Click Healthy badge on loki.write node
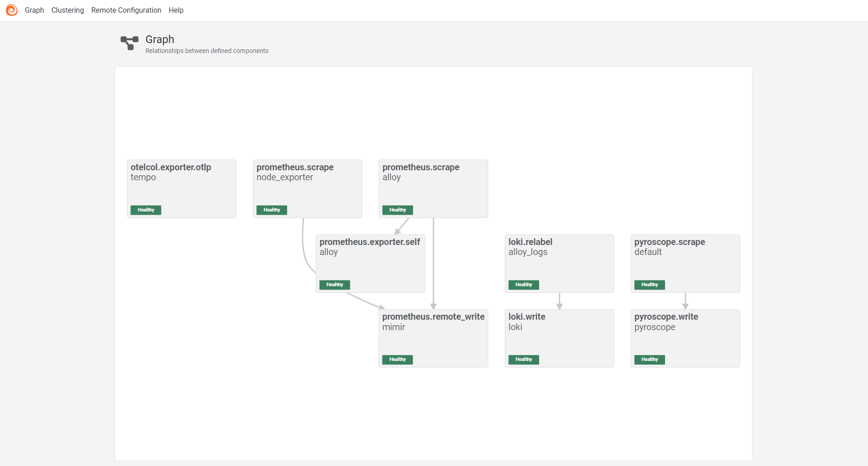Screen dimensions: 868x466 coord(523,360)
